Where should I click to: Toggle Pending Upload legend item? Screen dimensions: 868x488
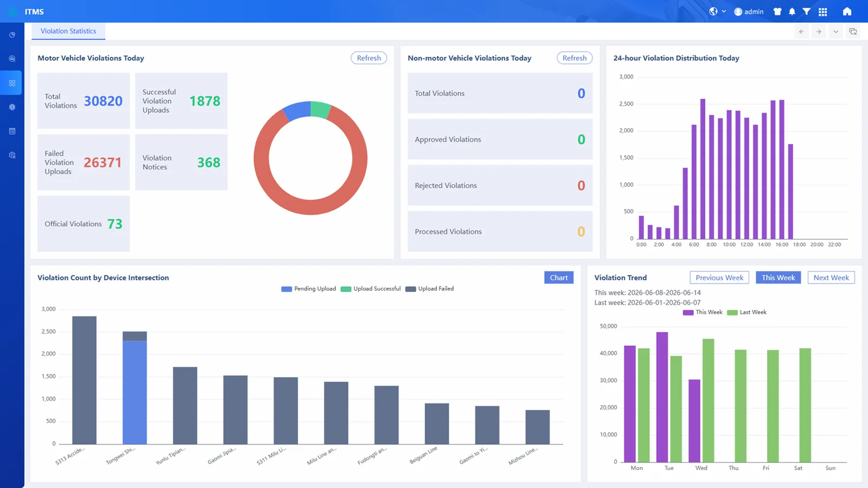(x=309, y=289)
